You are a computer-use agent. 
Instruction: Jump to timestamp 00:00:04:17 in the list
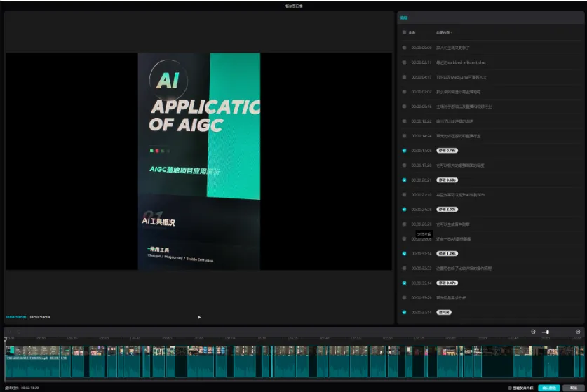pos(421,77)
